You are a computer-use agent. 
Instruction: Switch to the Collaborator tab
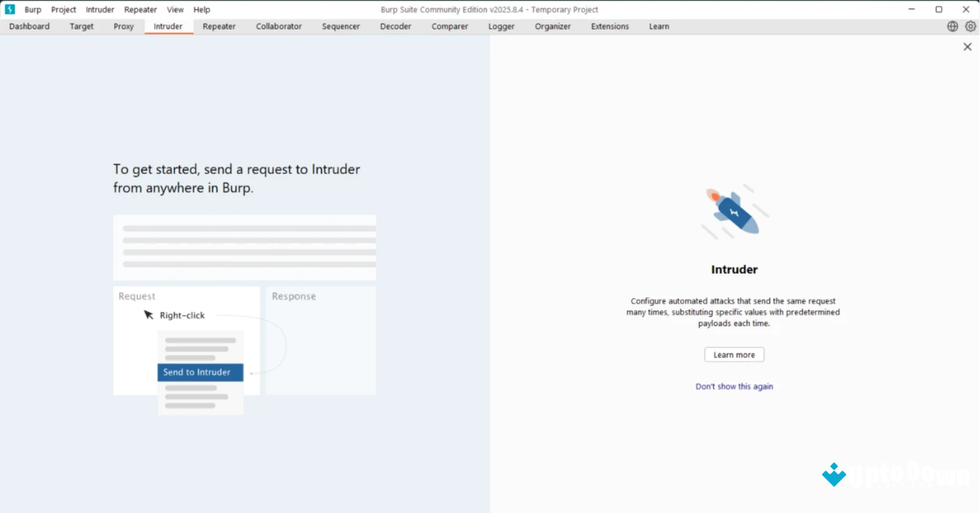click(278, 26)
